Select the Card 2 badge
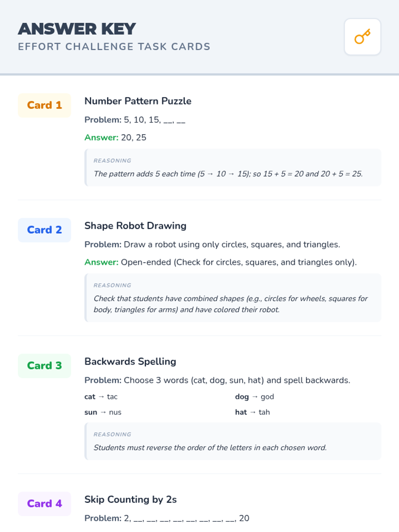 45,230
